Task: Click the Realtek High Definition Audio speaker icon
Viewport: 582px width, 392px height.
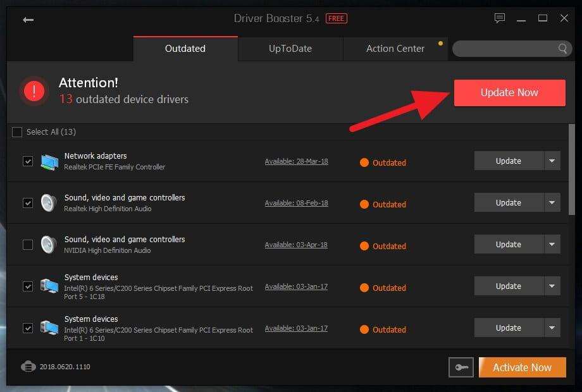Action: [48, 203]
